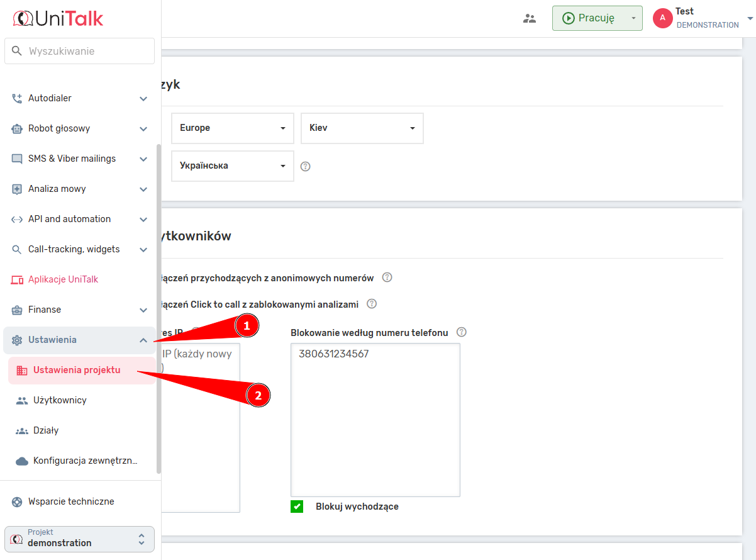Open the Projekt demonstration selector
The height and width of the screenshot is (560, 756).
coord(79,539)
